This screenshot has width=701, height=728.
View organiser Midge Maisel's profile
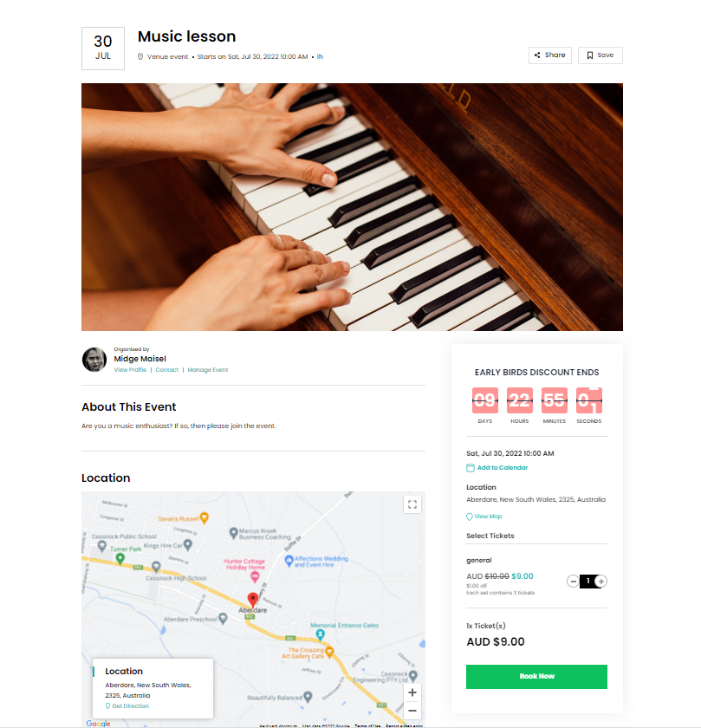pyautogui.click(x=130, y=370)
